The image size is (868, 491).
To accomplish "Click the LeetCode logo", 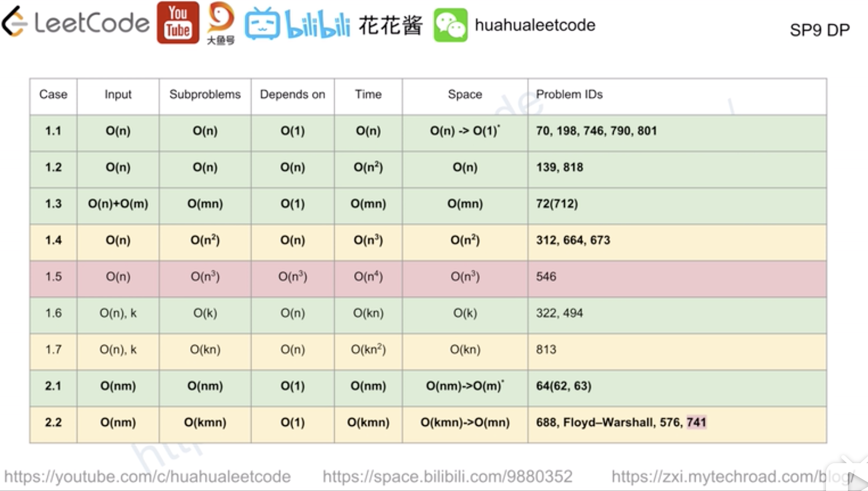I will [76, 22].
